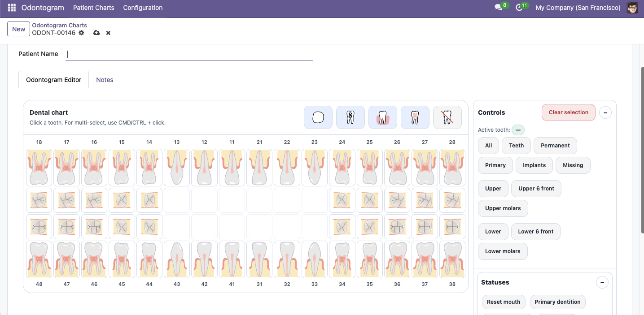Screen dimensions: 644x315
Task: Select the Implants filter chip
Action: point(534,165)
